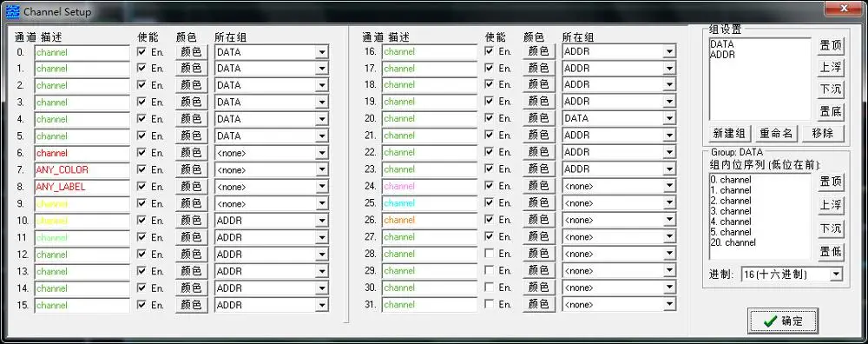Open the 颜色 color picker for channel 25

539,202
